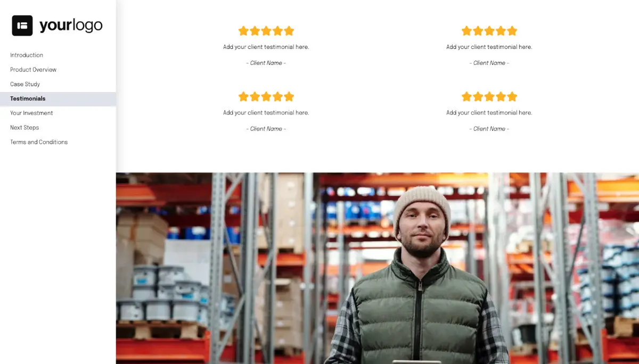Select the bottom-left five-star rating icons
The height and width of the screenshot is (364, 639).
[x=266, y=96]
